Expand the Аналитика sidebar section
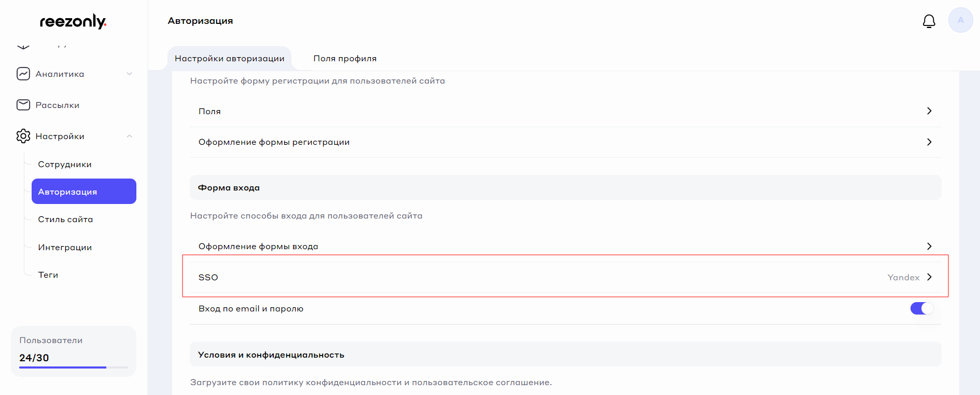 coord(130,74)
